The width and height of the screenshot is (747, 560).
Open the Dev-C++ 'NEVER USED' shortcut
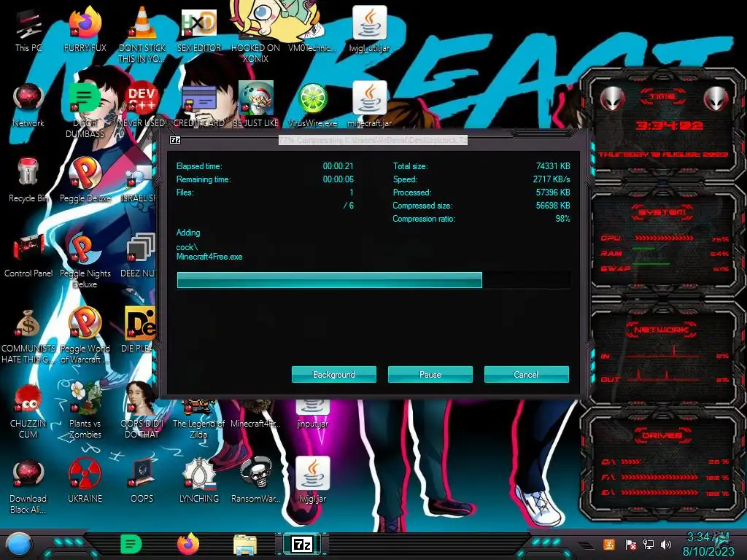pos(142,105)
